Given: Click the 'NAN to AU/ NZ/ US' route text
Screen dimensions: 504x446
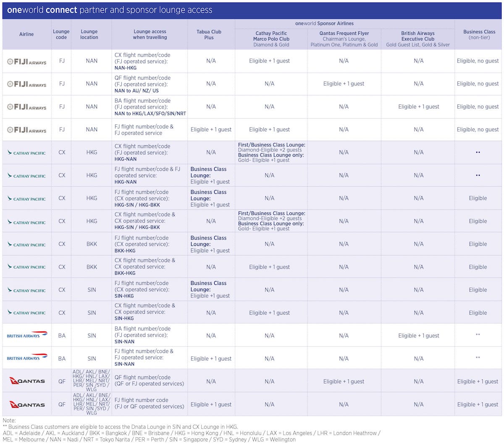Looking at the screenshot, I should click(x=136, y=91).
